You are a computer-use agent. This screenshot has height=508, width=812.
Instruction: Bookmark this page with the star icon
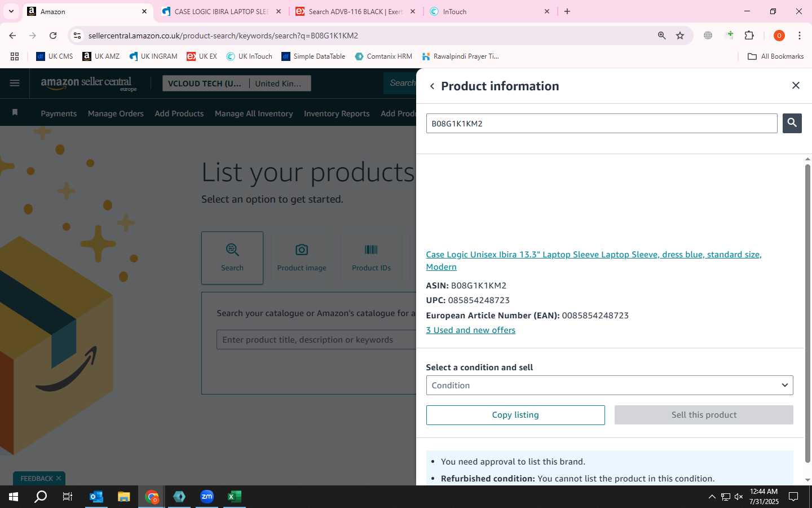tap(680, 36)
